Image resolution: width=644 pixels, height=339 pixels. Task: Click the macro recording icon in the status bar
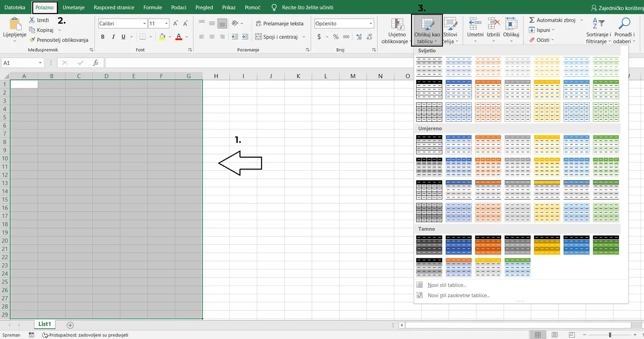[x=32, y=334]
